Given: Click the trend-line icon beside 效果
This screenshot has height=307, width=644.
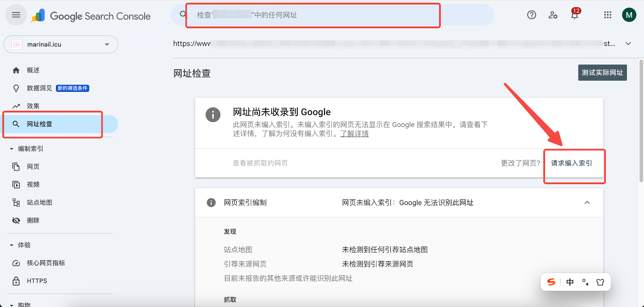Looking at the screenshot, I should pos(16,106).
